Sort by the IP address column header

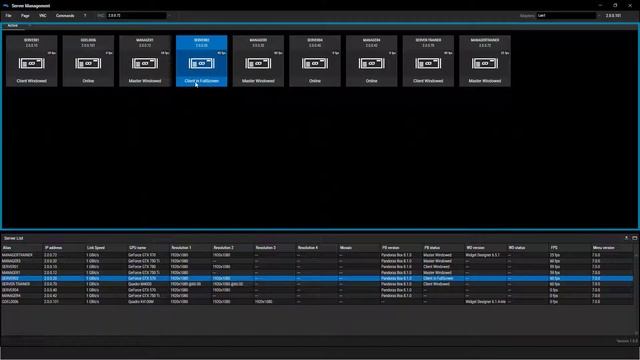(63, 248)
